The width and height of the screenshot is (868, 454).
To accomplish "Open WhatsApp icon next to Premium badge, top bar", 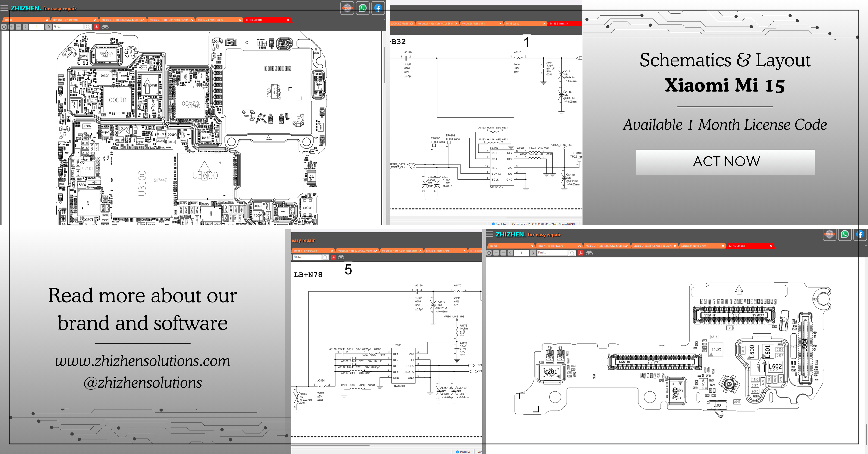I will (362, 8).
